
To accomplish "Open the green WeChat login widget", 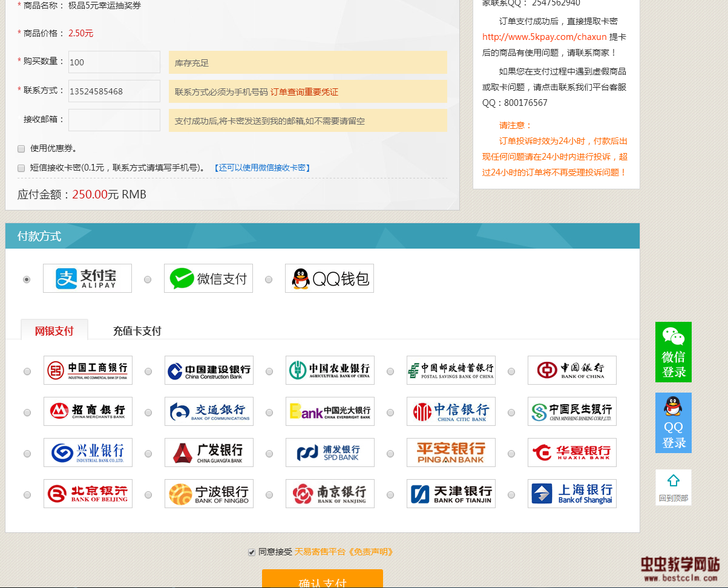I will 674,352.
